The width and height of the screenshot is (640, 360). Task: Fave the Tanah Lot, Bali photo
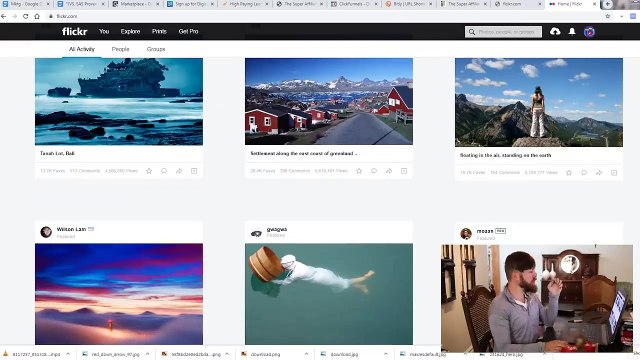pyautogui.click(x=149, y=171)
